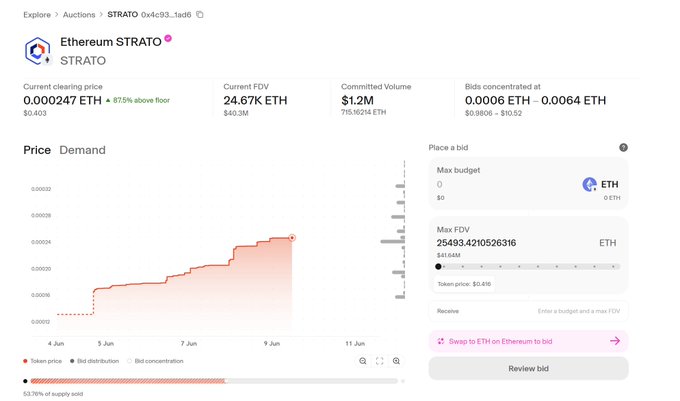Screen dimensions: 680x401
Task: Switch to the Price tab
Action: click(37, 150)
